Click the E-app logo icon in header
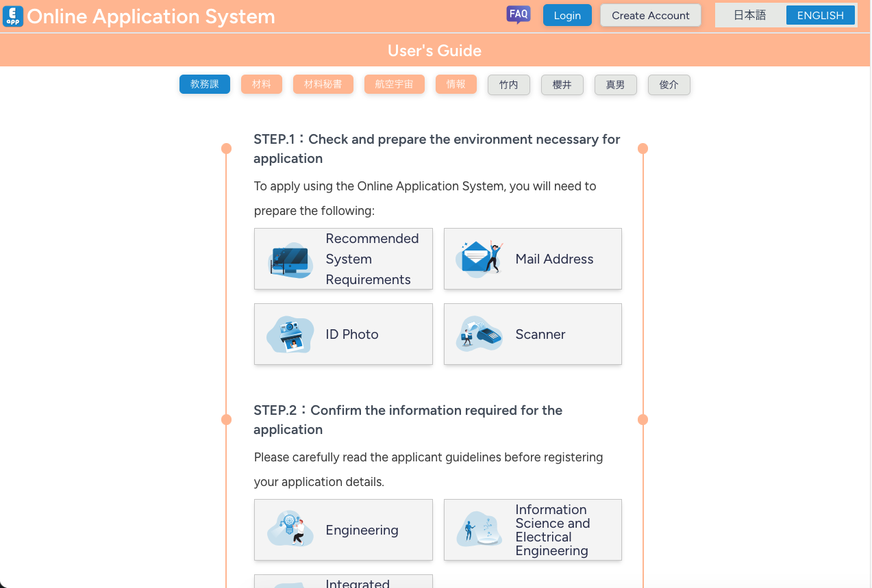The width and height of the screenshot is (872, 588). click(x=13, y=16)
